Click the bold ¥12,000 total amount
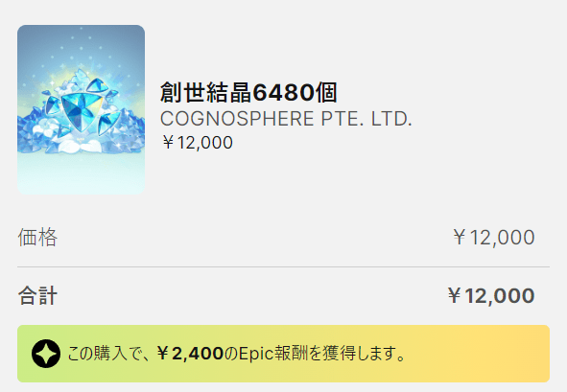The width and height of the screenshot is (567, 392). point(490,295)
